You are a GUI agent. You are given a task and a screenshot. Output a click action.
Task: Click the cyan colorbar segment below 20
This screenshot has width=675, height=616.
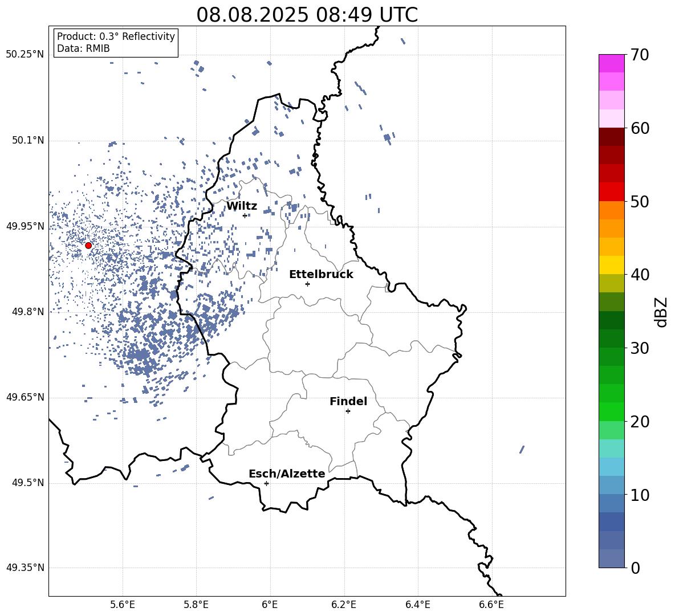(x=612, y=448)
